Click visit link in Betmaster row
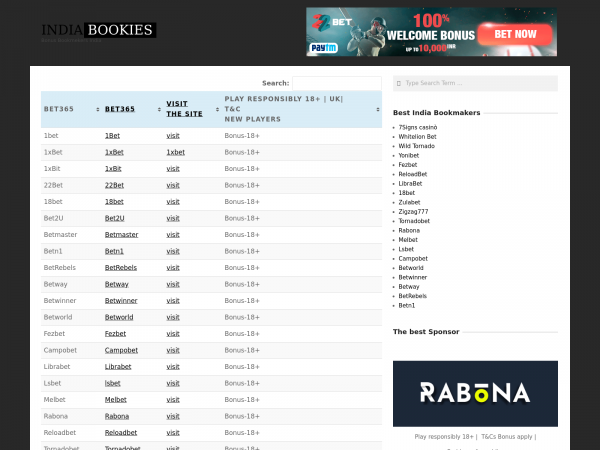This screenshot has height=450, width=600. (173, 235)
